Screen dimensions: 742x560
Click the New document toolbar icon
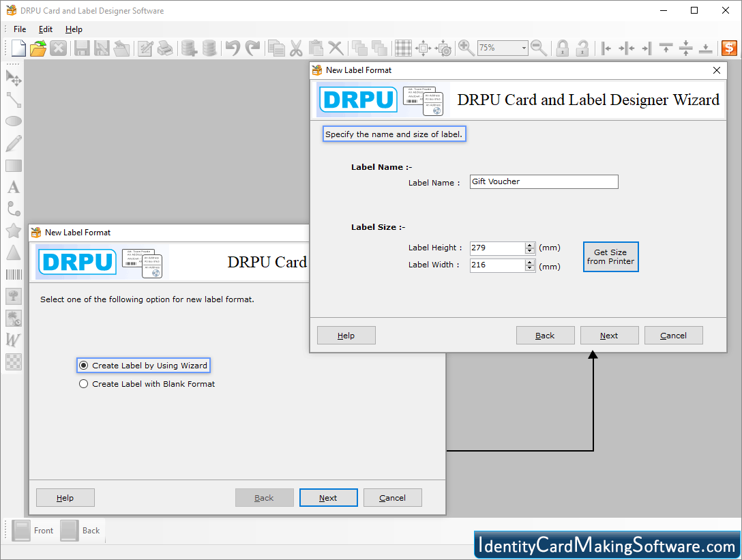pos(18,48)
